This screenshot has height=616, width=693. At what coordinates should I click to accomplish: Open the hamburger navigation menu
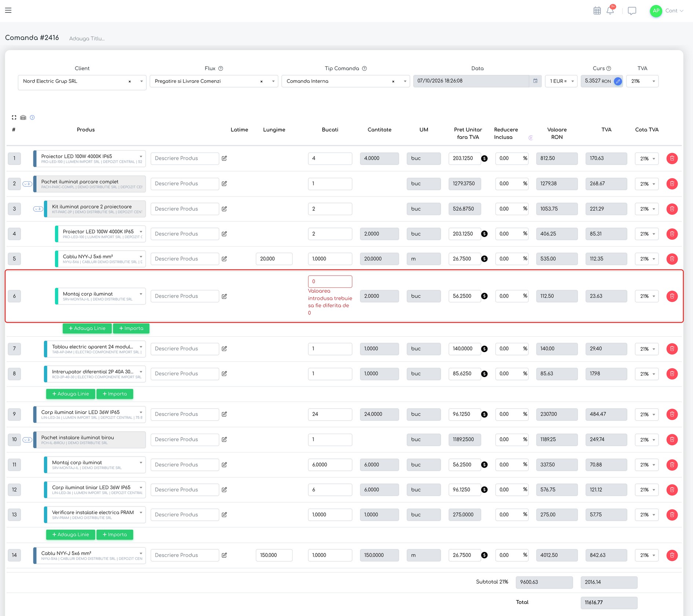[x=8, y=10]
